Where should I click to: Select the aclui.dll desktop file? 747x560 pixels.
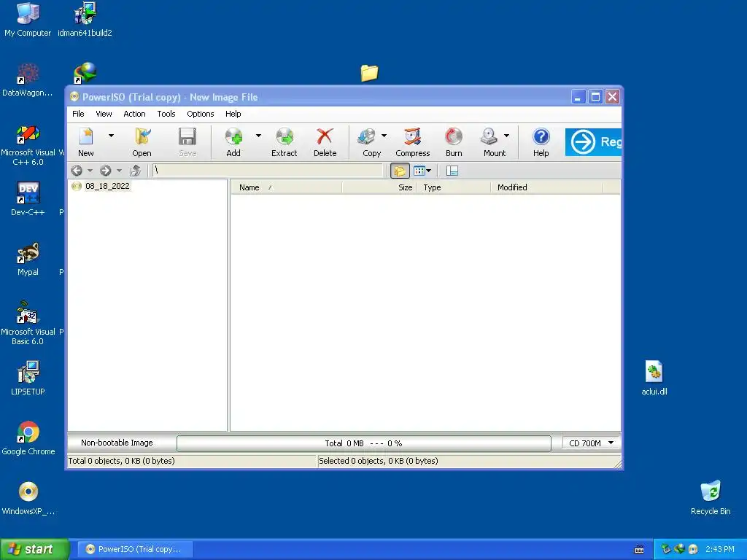coord(654,378)
